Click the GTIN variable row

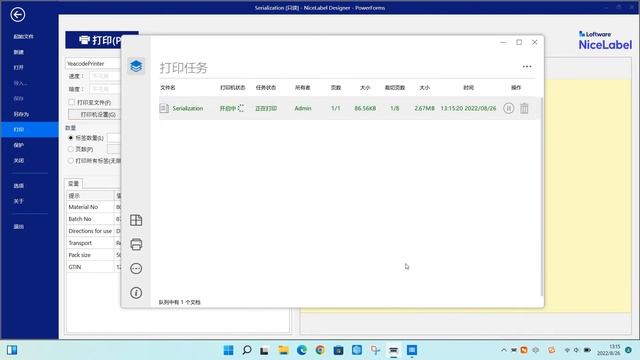pos(93,267)
